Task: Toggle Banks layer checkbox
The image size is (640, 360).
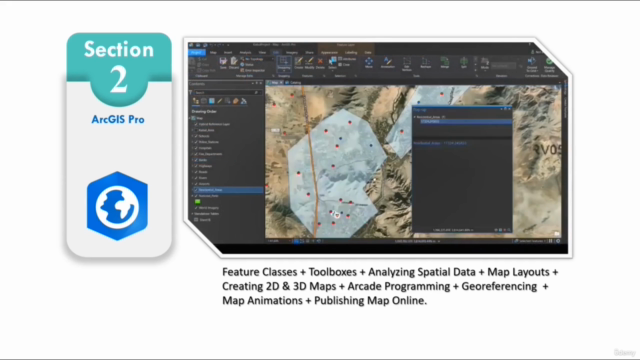Action: point(196,160)
